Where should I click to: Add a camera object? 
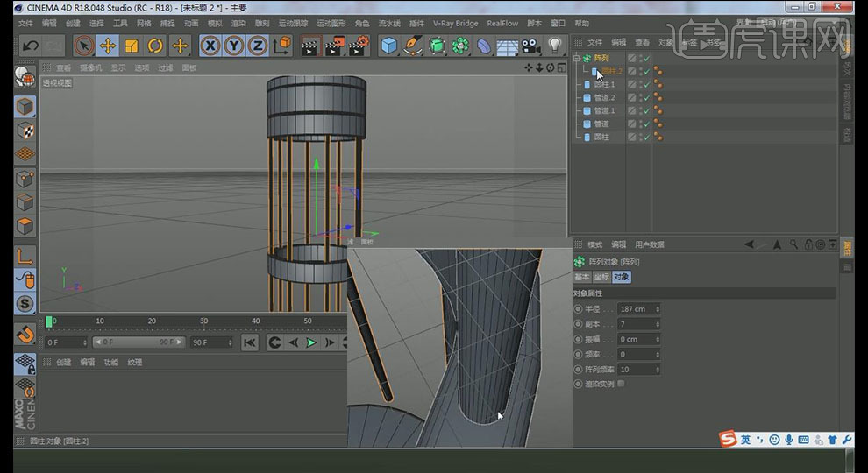point(530,46)
